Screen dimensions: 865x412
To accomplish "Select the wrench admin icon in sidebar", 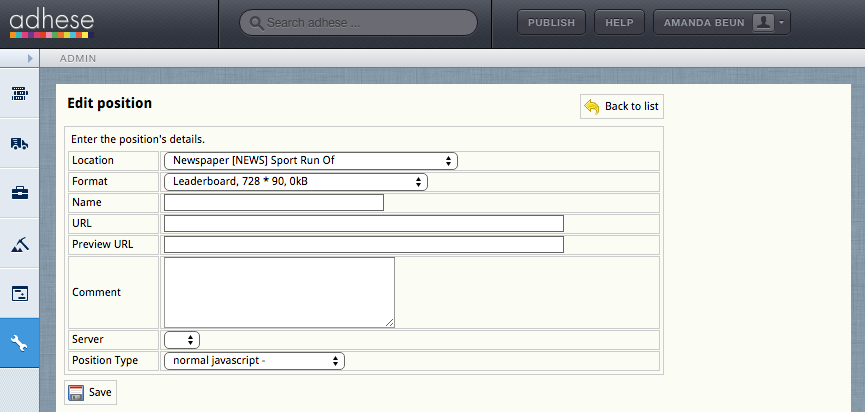I will click(x=20, y=343).
